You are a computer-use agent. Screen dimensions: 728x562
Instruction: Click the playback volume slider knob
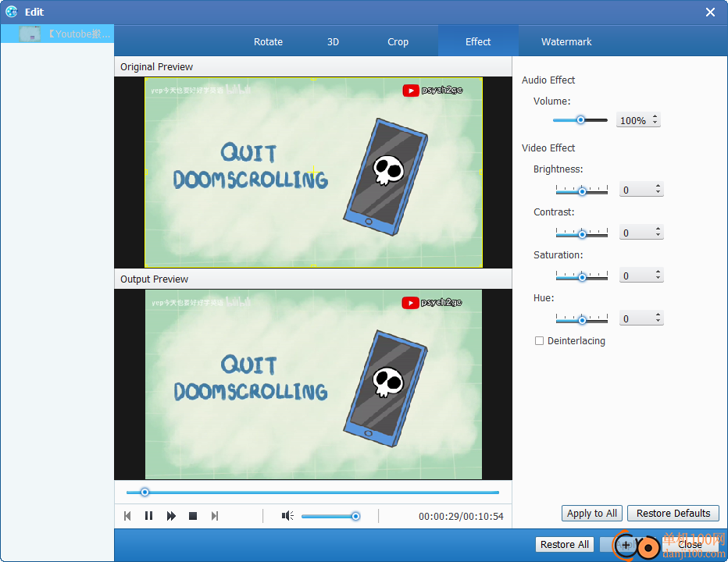(x=355, y=516)
